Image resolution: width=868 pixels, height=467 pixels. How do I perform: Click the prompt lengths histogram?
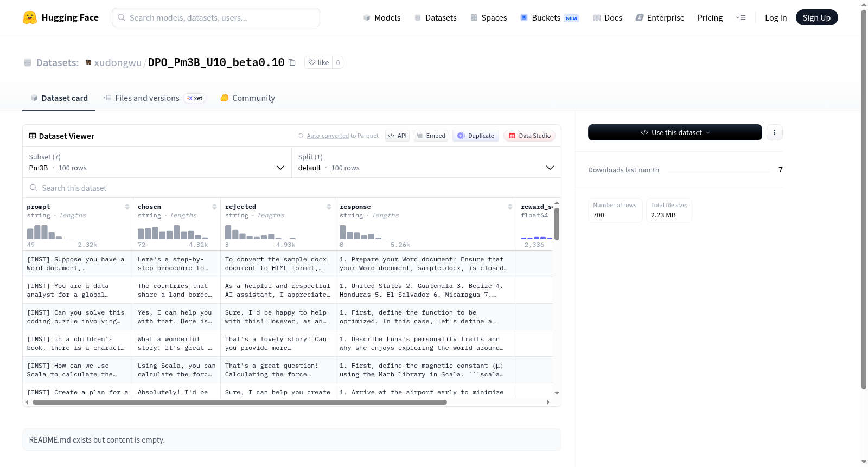(x=62, y=232)
